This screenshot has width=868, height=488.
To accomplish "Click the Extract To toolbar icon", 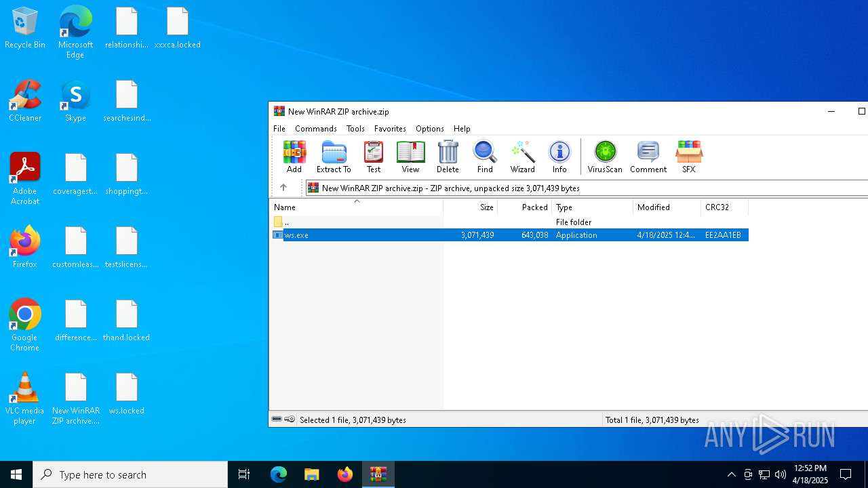I will (334, 157).
